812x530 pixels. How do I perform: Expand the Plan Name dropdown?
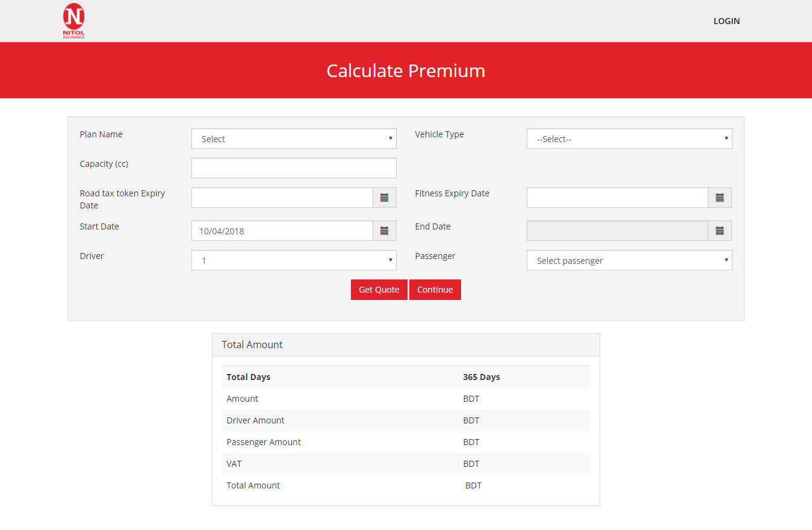[x=294, y=139]
